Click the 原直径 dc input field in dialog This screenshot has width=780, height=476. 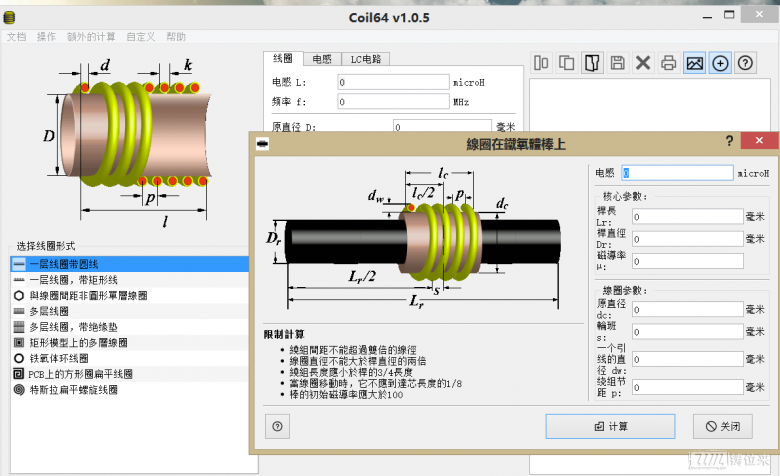coord(688,309)
